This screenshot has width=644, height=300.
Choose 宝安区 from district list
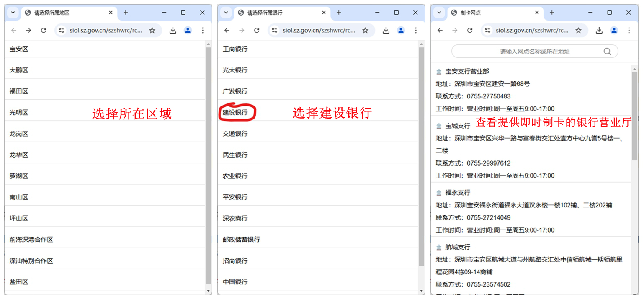105,49
